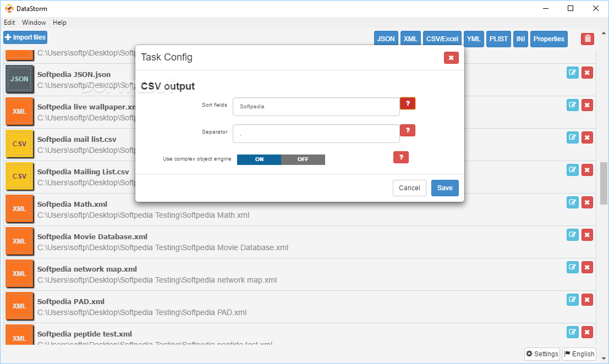Edit Softpedia live wallpaper entry
This screenshot has width=609, height=364.
click(x=573, y=105)
